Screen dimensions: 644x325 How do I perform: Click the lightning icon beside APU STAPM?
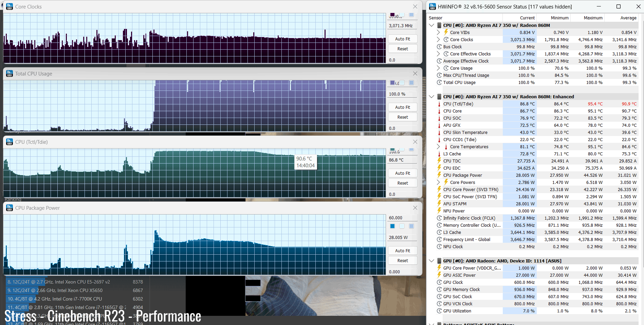(439, 204)
